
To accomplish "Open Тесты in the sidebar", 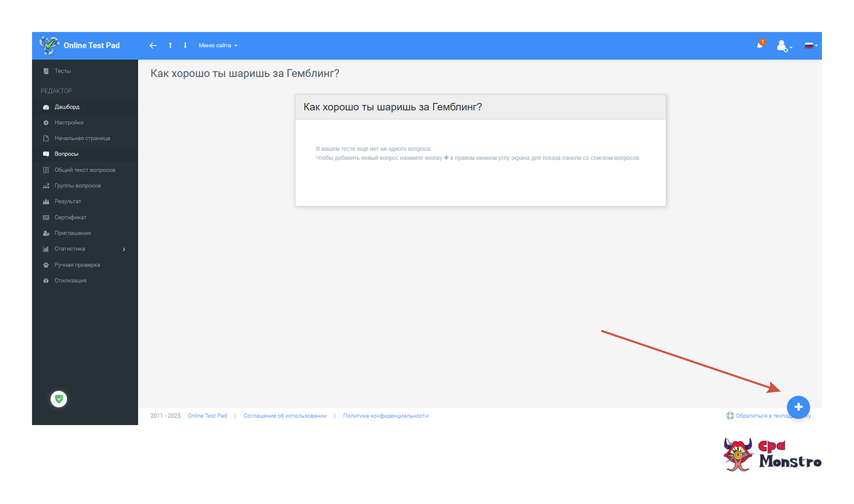I will click(x=85, y=71).
